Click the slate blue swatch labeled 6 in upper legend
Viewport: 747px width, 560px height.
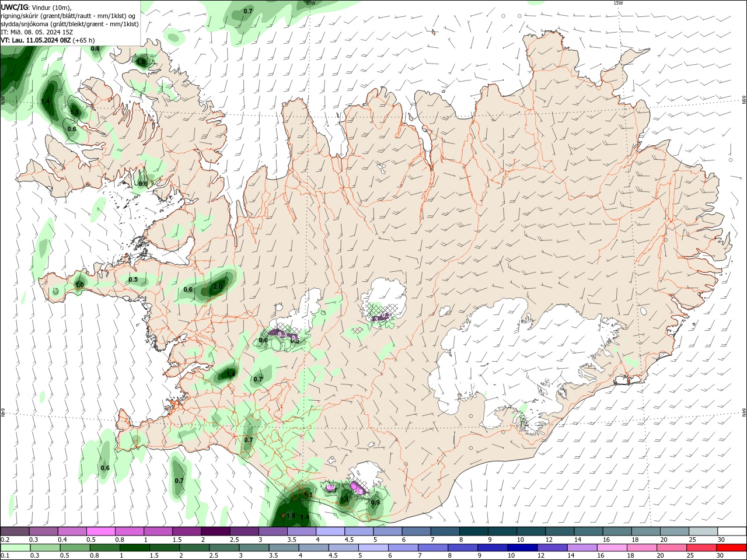415,531
